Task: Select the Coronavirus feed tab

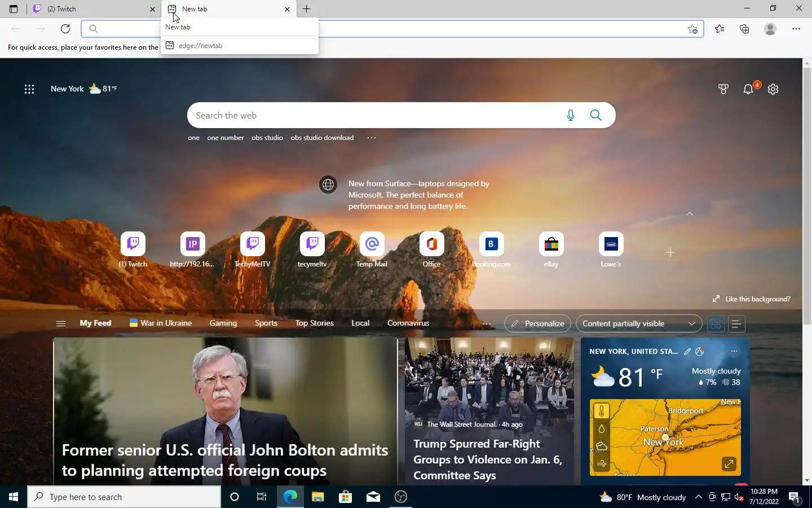Action: coord(408,323)
